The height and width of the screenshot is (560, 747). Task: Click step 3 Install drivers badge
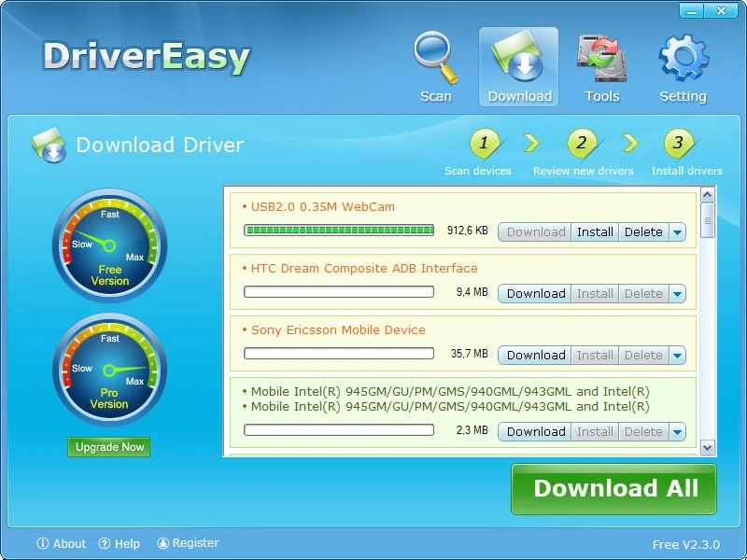(x=679, y=143)
